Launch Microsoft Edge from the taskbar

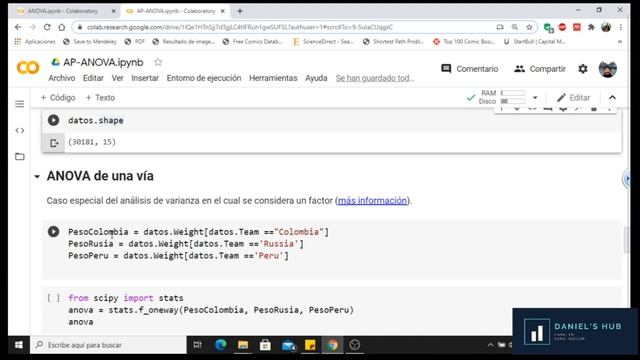tap(221, 345)
